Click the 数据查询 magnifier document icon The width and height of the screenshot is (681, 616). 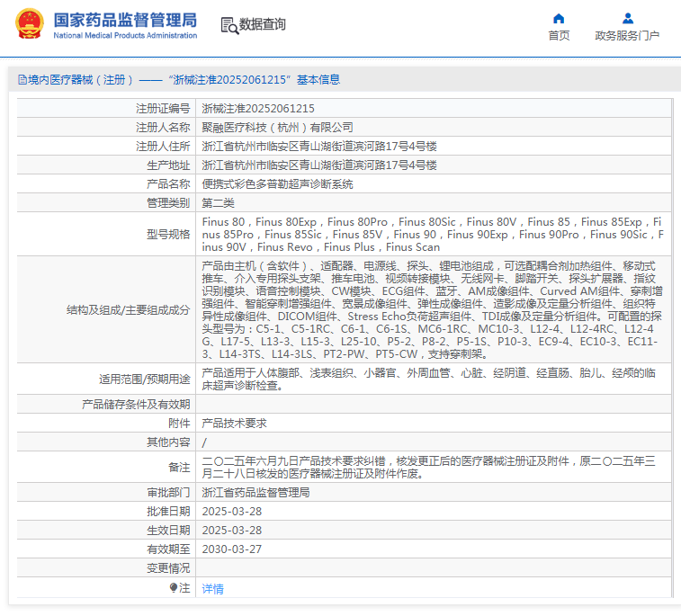click(228, 25)
